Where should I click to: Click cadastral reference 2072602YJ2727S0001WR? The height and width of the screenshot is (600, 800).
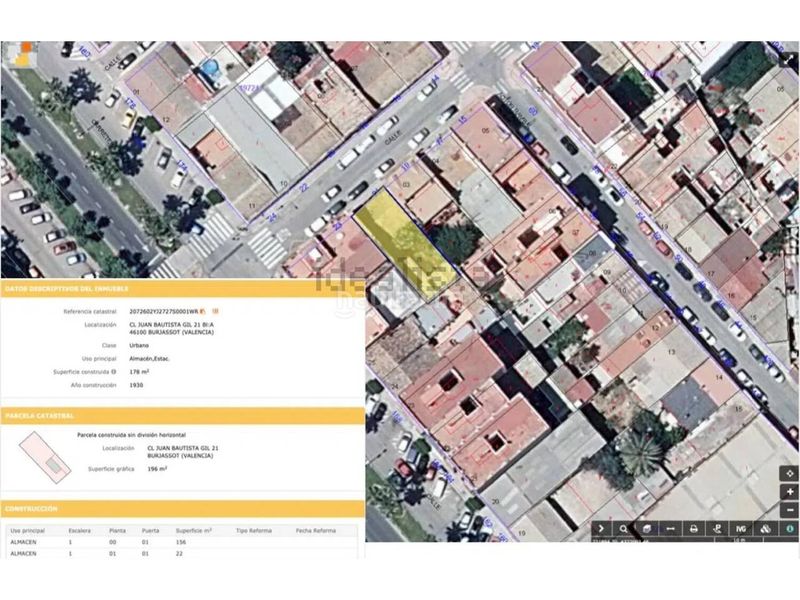[x=163, y=311]
